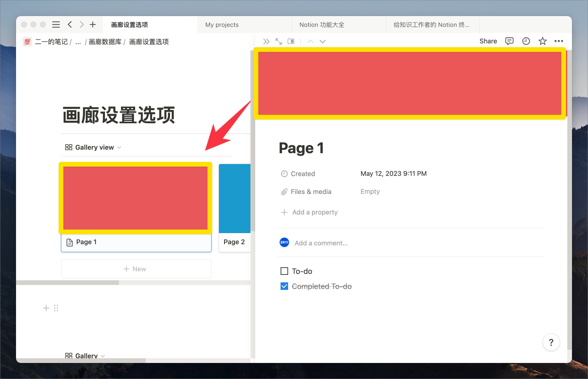
Task: Click the ERYI user avatar
Action: [x=284, y=242]
